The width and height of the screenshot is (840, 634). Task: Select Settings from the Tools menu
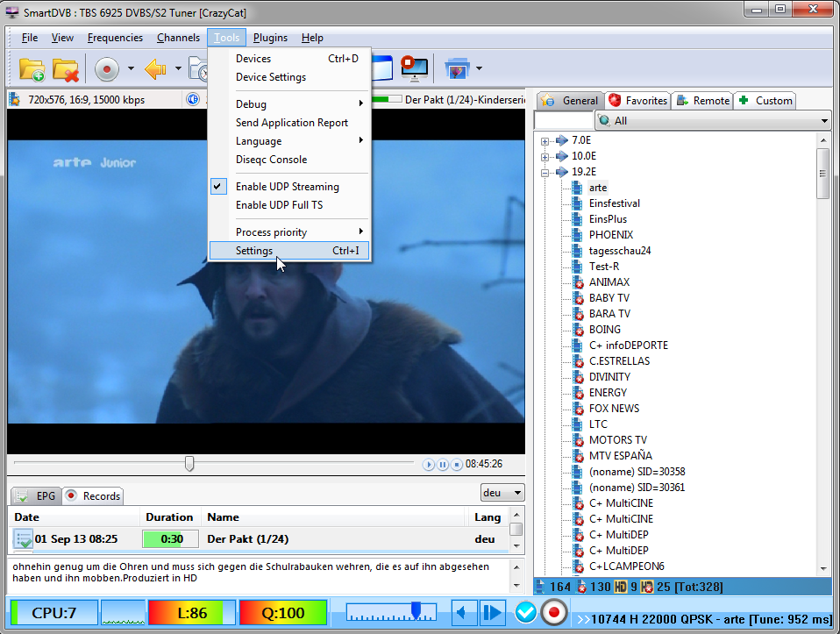point(289,250)
